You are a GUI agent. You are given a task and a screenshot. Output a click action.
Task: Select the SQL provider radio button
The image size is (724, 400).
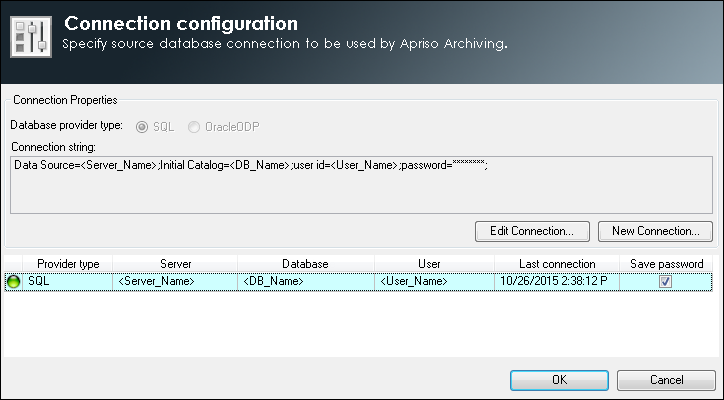click(x=144, y=126)
